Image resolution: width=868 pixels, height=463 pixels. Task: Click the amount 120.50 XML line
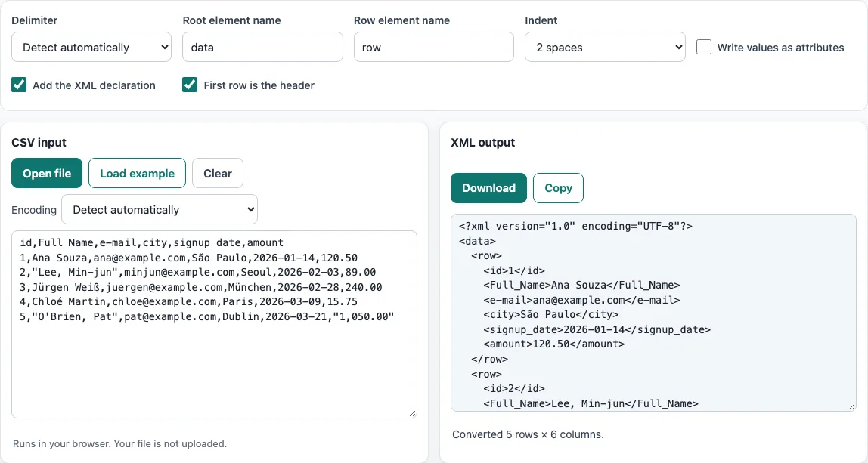[554, 344]
